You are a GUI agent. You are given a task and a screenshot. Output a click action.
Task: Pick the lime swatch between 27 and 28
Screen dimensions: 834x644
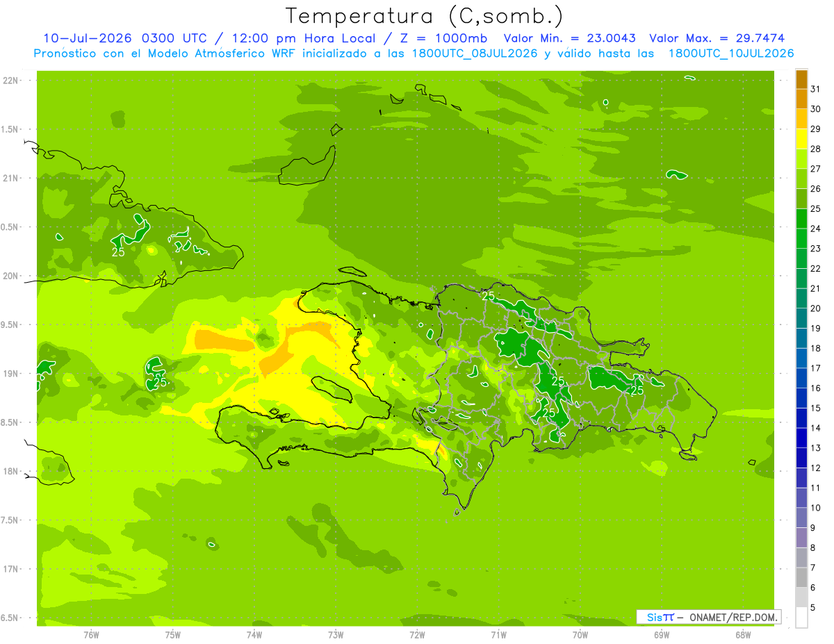coord(801,158)
